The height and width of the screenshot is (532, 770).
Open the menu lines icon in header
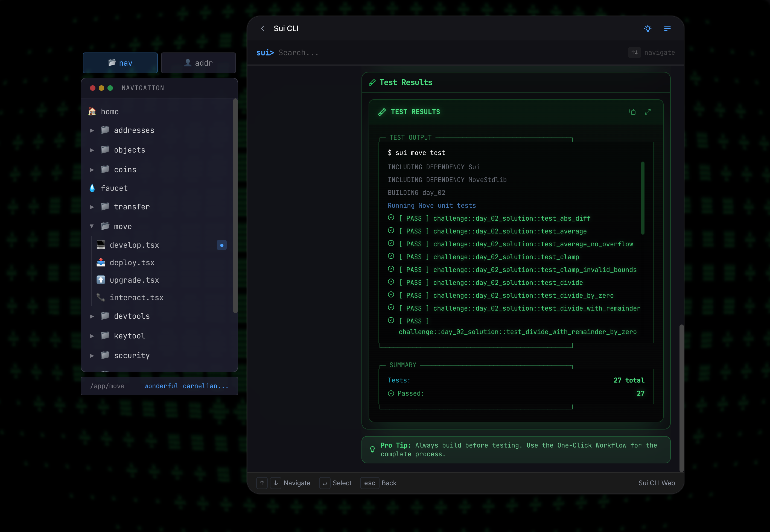[667, 29]
